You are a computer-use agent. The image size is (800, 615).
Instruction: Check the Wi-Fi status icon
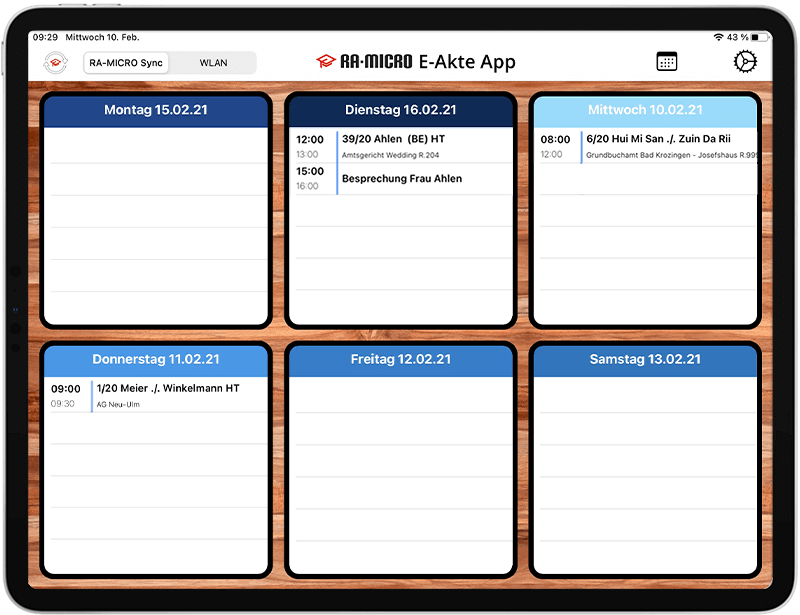coord(718,37)
